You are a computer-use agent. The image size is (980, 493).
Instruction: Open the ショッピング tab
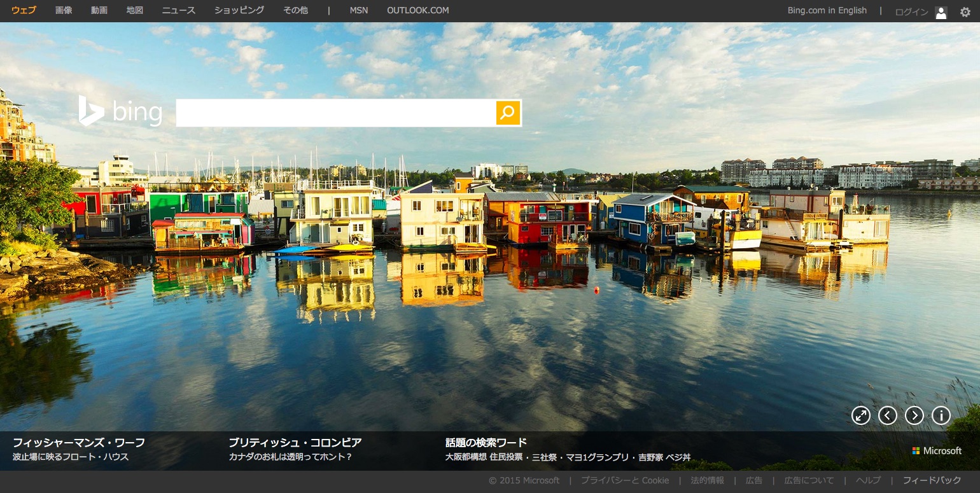[x=239, y=10]
